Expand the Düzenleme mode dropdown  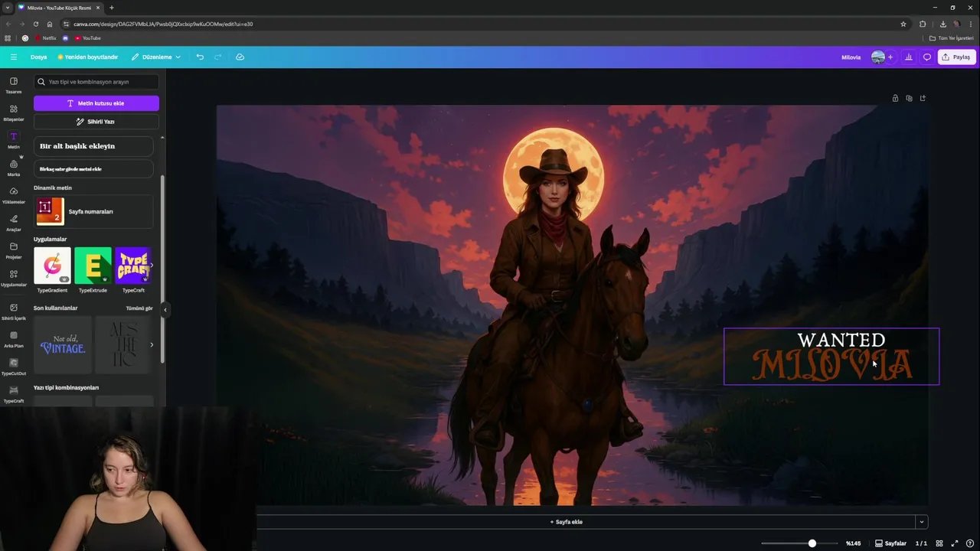[156, 57]
